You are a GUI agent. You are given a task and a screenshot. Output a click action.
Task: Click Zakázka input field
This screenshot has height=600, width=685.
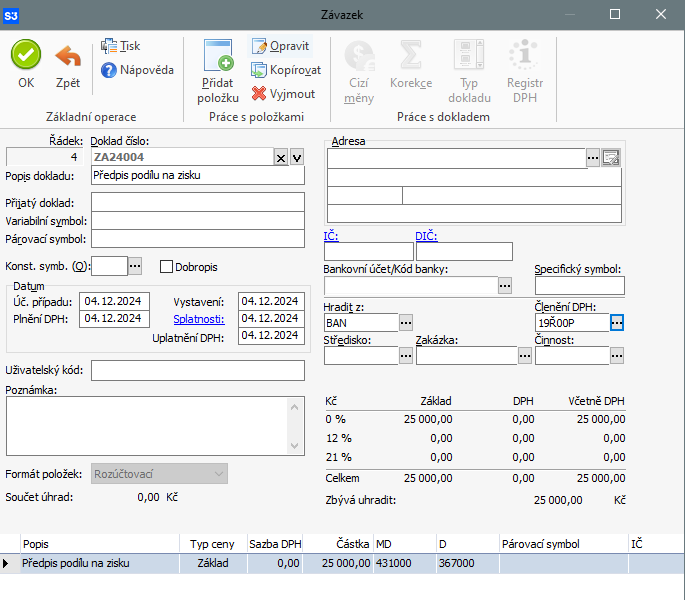467,356
